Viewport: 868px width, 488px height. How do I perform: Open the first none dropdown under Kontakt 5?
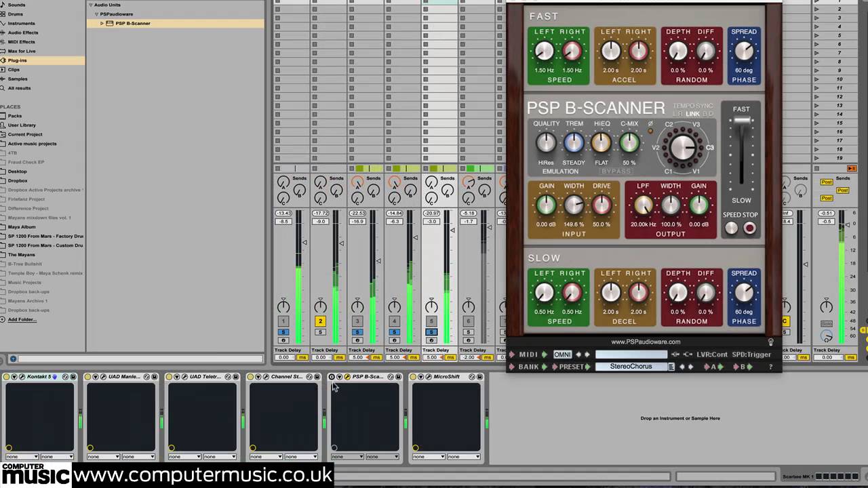[22, 457]
